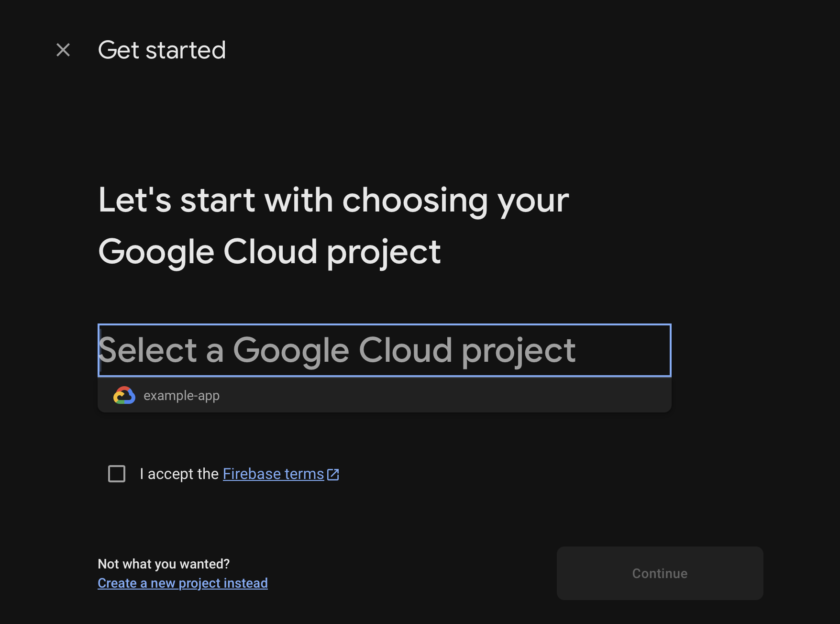Click the external window icon next to Firebase terms
840x624 pixels.
(333, 474)
